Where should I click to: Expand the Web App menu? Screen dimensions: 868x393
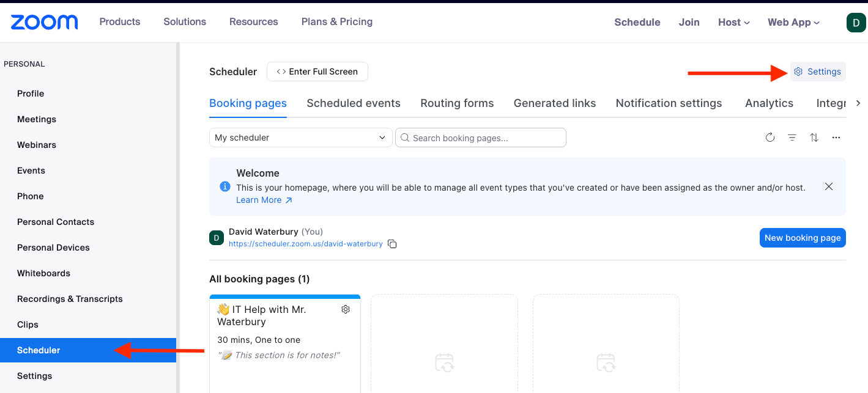click(794, 22)
